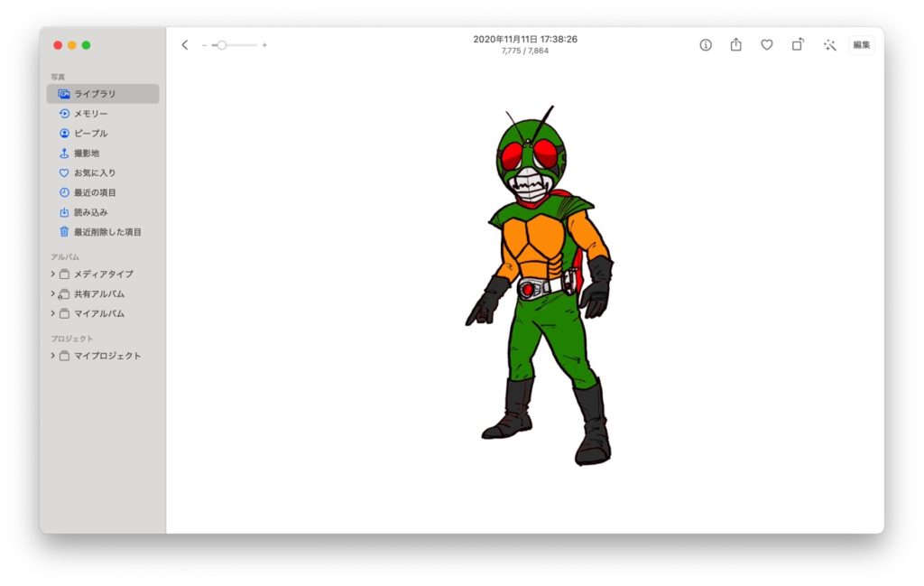Screen dimensions: 924x586
Task: Click the お気に入り heart icon in sidebar
Action: click(64, 172)
